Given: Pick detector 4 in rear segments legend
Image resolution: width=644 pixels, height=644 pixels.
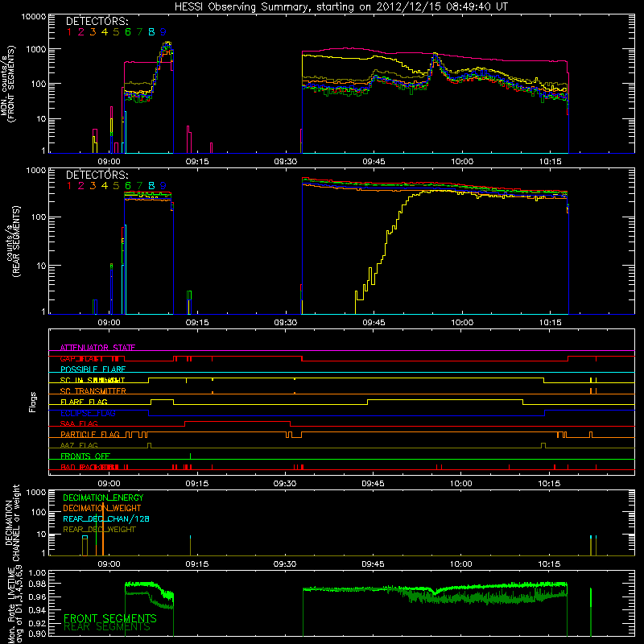Looking at the screenshot, I should click(105, 186).
